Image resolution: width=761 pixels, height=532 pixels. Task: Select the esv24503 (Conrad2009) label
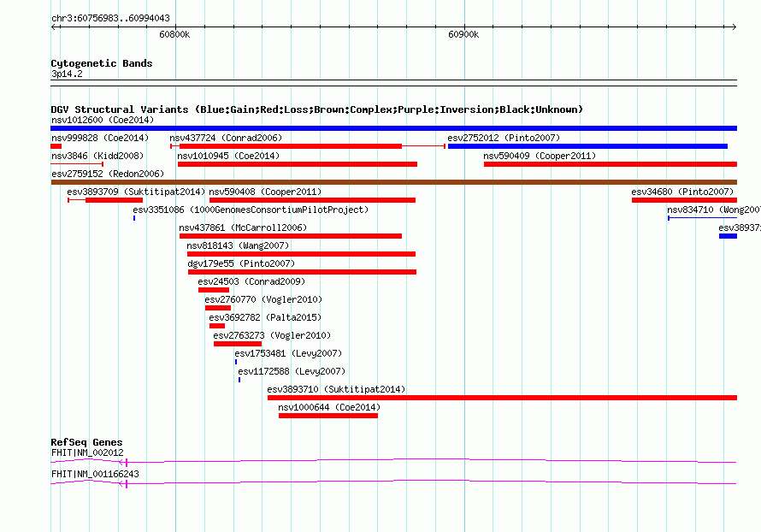(251, 281)
